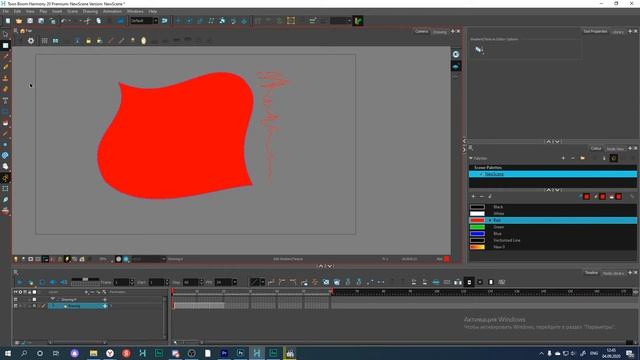Click the Open Scene folder icon

19,21
